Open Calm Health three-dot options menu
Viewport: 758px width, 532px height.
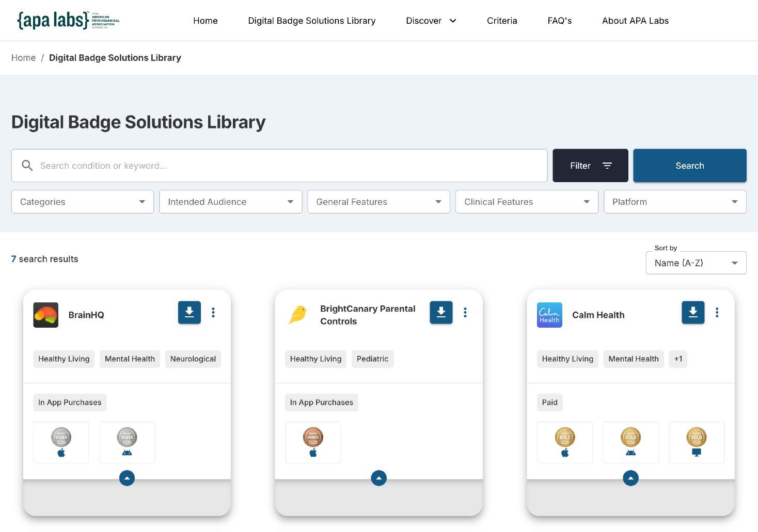tap(717, 313)
